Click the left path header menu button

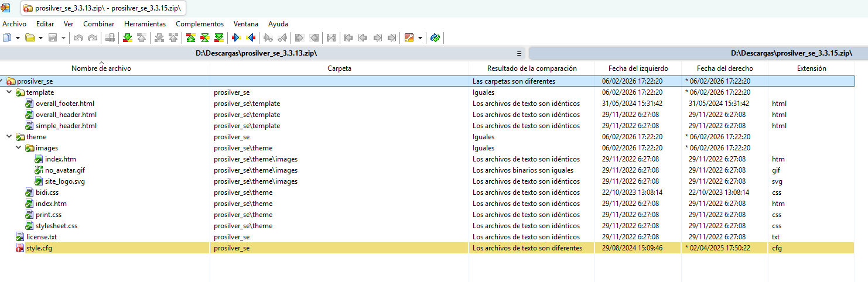coord(519,53)
